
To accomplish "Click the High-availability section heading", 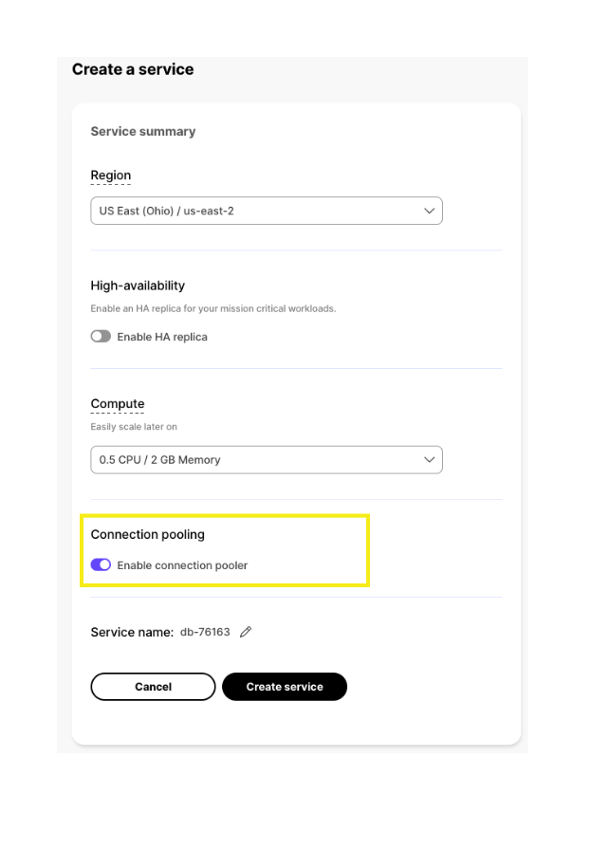I will click(x=138, y=286).
